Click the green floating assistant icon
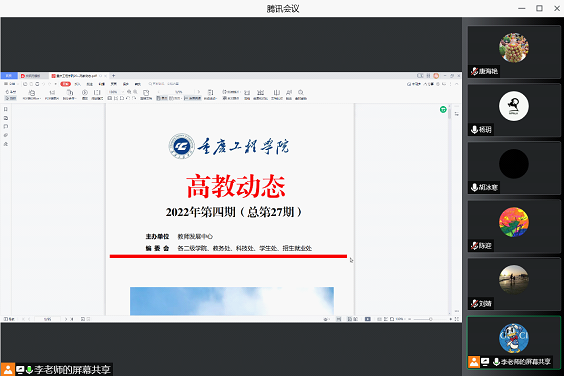This screenshot has width=564, height=376. coord(443,109)
